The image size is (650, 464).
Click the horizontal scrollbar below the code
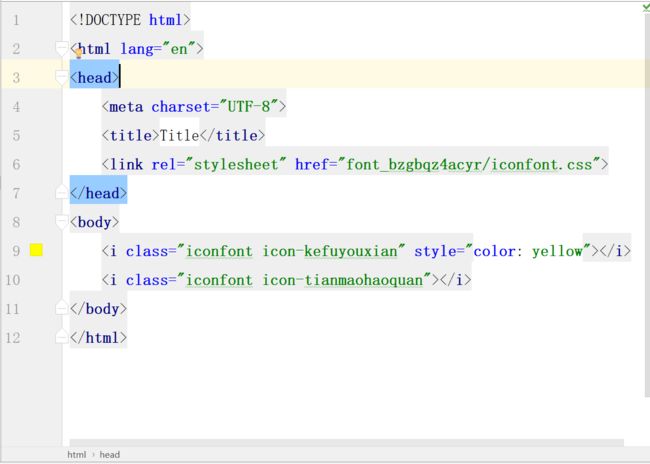click(347, 443)
